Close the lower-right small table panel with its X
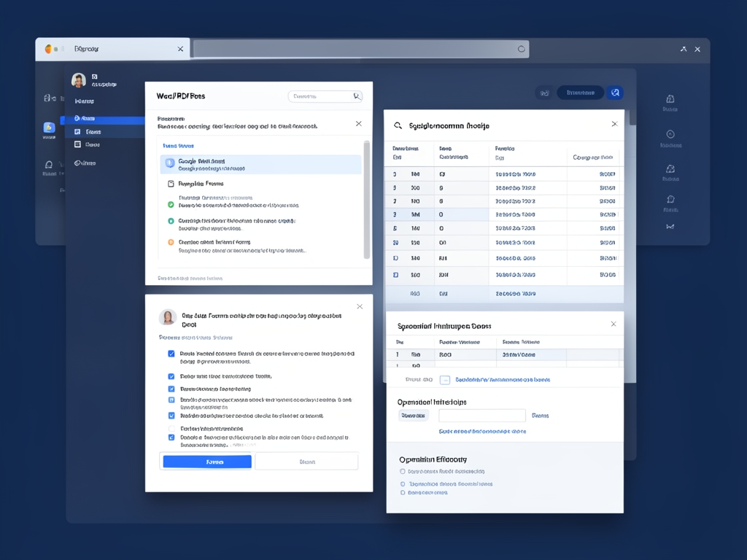 coord(614,324)
